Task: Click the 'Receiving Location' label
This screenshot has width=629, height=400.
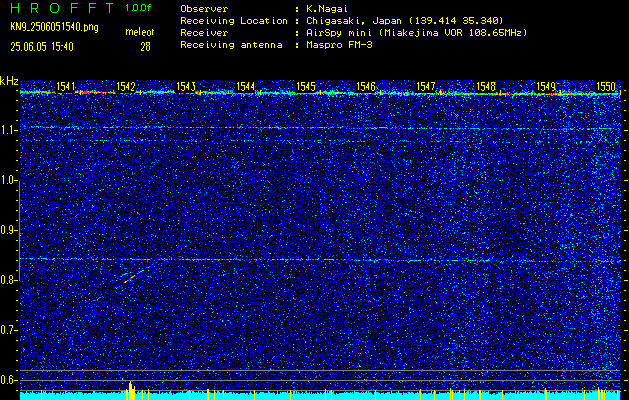Action: coord(234,20)
